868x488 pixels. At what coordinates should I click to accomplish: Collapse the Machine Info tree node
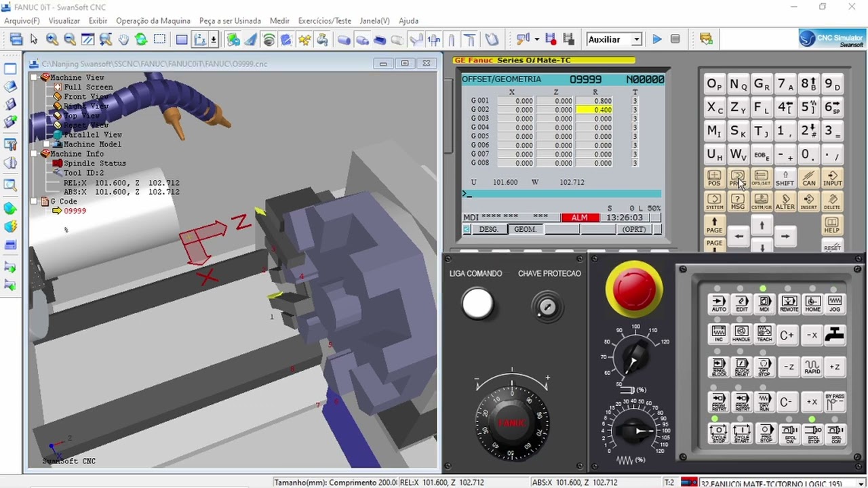click(35, 154)
